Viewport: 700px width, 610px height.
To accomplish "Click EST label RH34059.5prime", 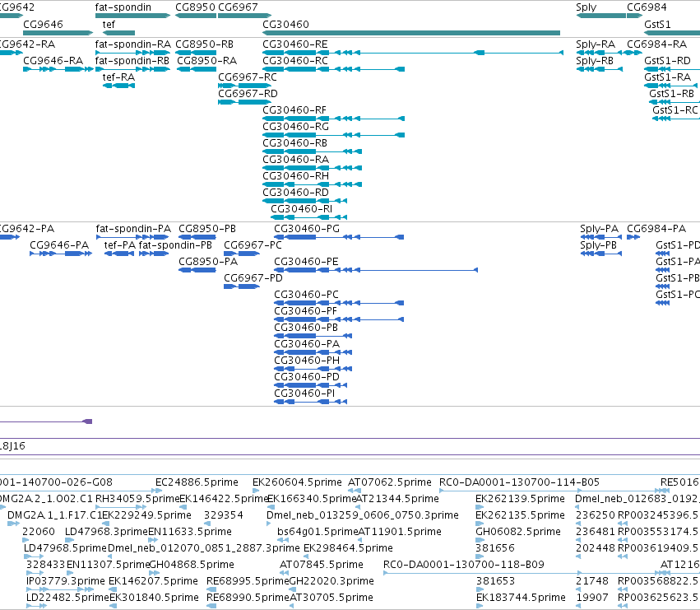I will 137,499.
